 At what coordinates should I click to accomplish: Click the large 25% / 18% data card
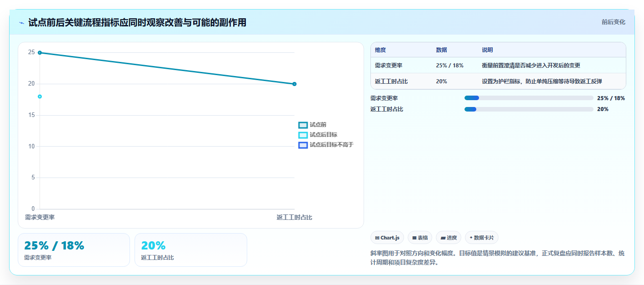pyautogui.click(x=74, y=250)
